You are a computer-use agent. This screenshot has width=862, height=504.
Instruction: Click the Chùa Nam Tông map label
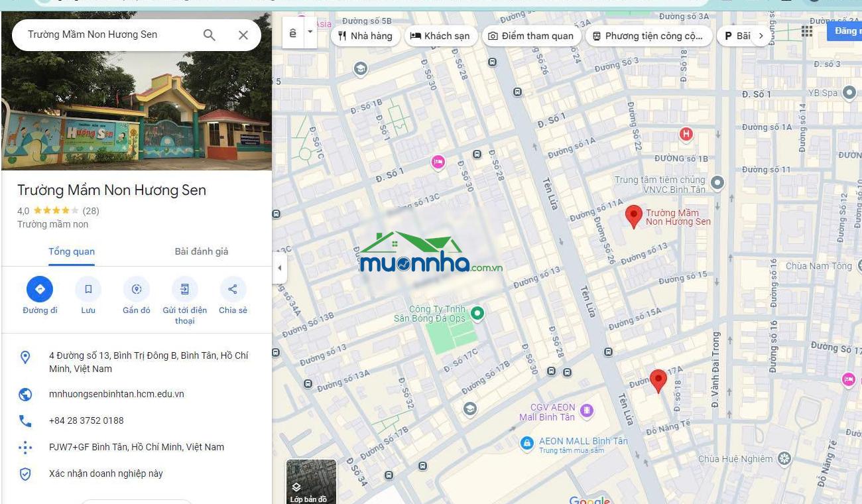[x=819, y=266]
